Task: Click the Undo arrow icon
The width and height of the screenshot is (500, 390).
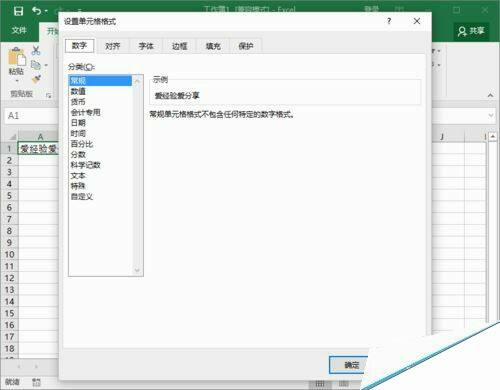Action: pyautogui.click(x=37, y=11)
